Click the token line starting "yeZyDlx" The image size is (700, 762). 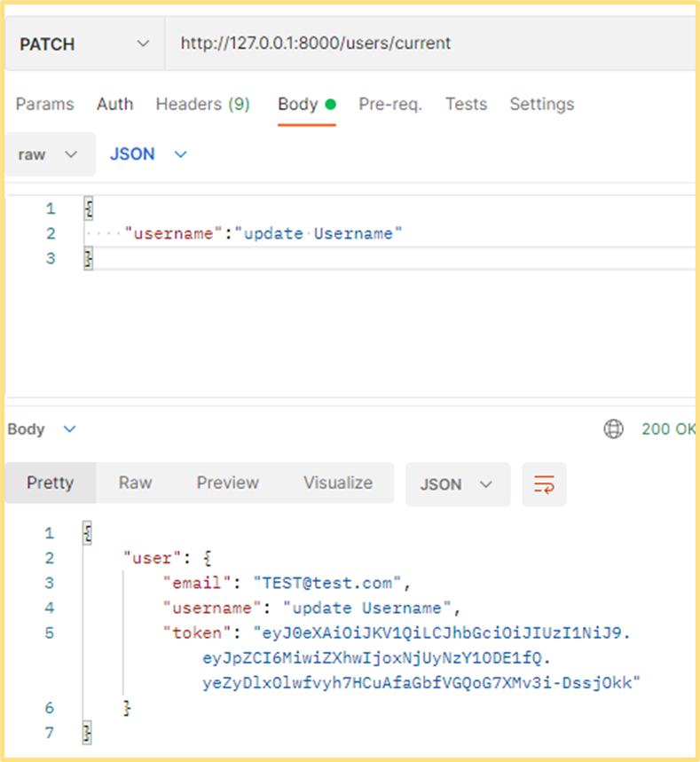click(421, 683)
